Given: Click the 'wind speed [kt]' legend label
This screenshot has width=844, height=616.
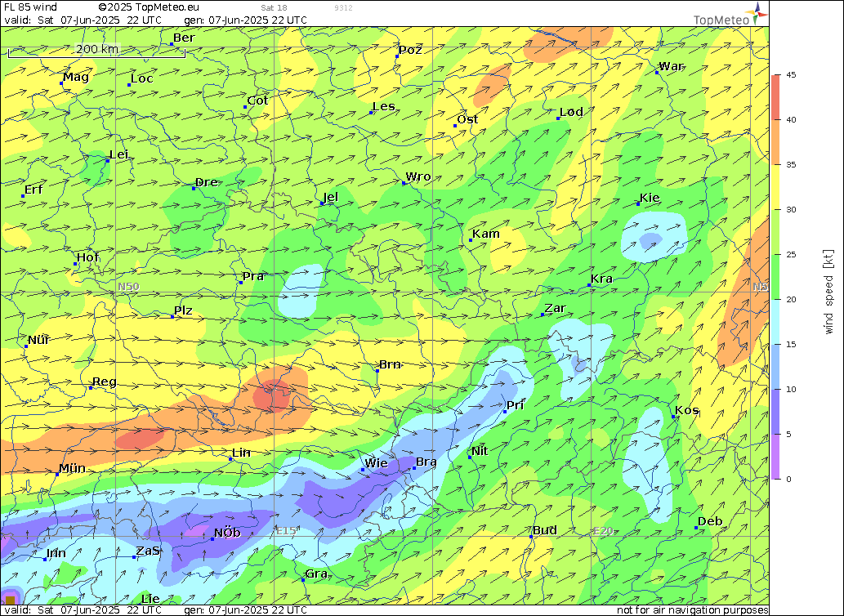Looking at the screenshot, I should [x=828, y=292].
